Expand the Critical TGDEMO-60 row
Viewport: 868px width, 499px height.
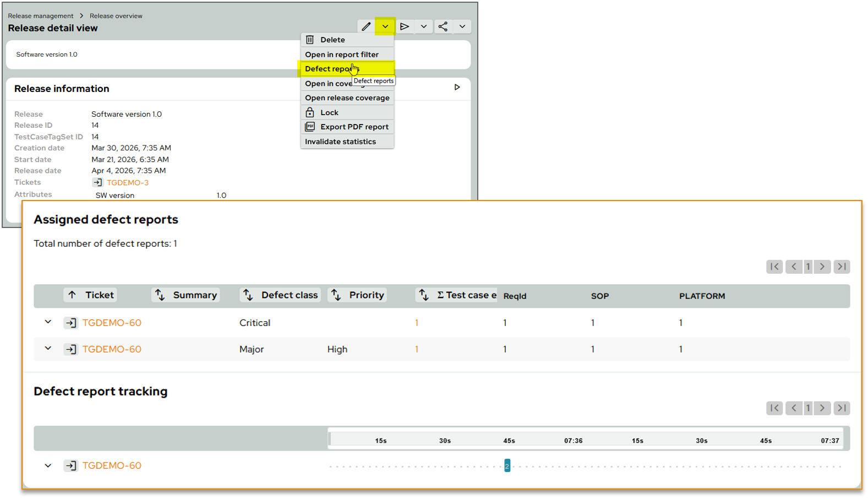coord(48,322)
